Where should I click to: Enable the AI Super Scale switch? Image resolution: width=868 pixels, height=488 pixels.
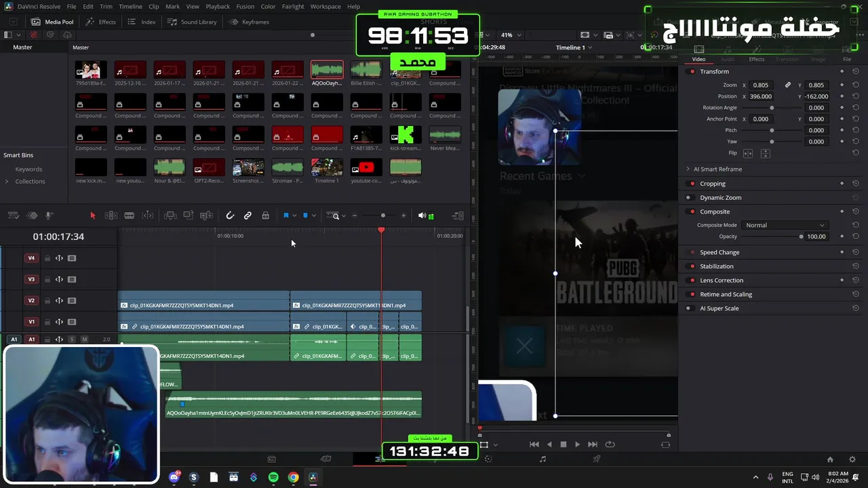(x=689, y=308)
